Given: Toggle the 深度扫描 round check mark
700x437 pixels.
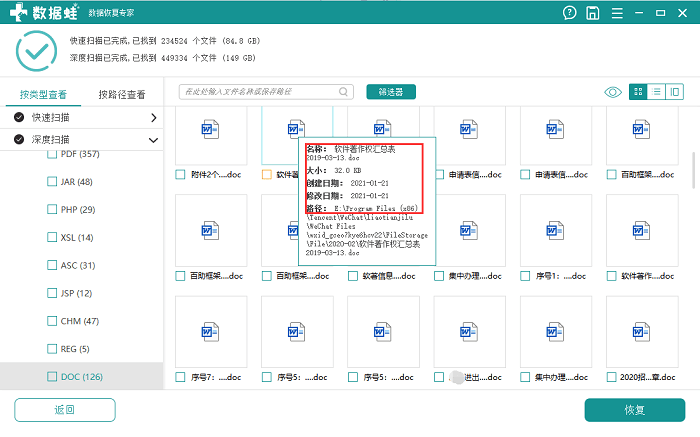Looking at the screenshot, I should [19, 139].
